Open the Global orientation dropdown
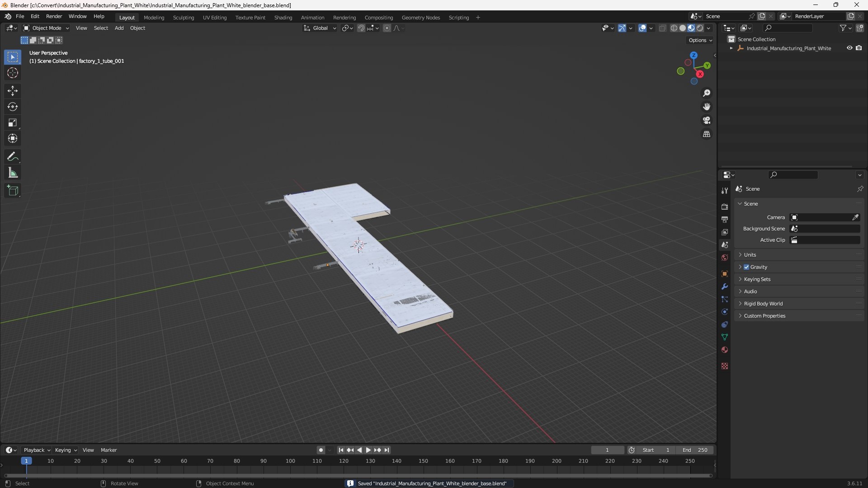The width and height of the screenshot is (868, 488). coord(320,28)
